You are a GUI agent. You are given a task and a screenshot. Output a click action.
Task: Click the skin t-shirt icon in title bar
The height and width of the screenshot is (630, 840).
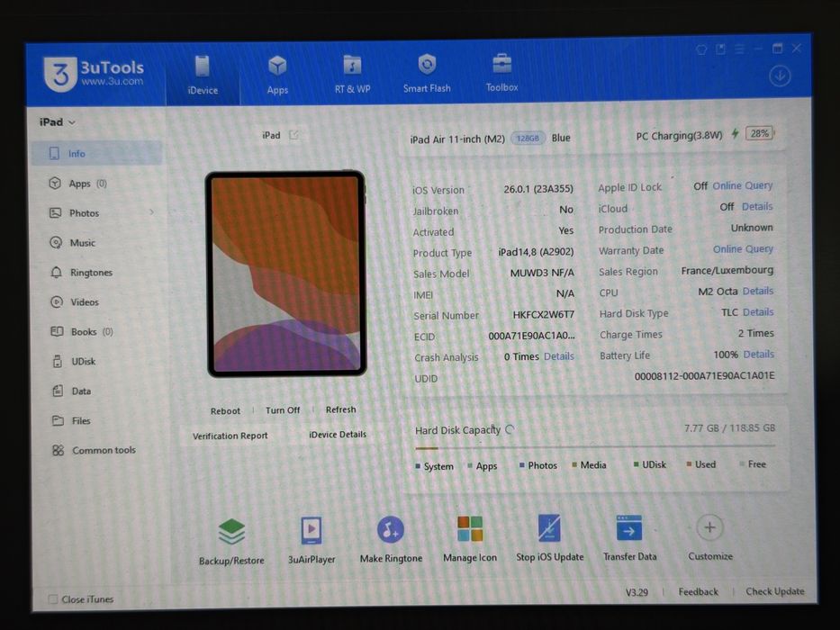[x=701, y=49]
